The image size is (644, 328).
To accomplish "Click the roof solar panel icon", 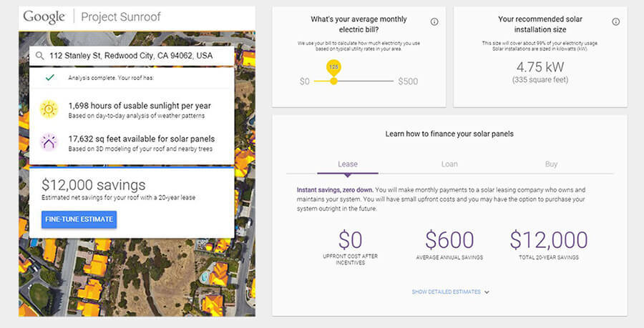I will (49, 141).
